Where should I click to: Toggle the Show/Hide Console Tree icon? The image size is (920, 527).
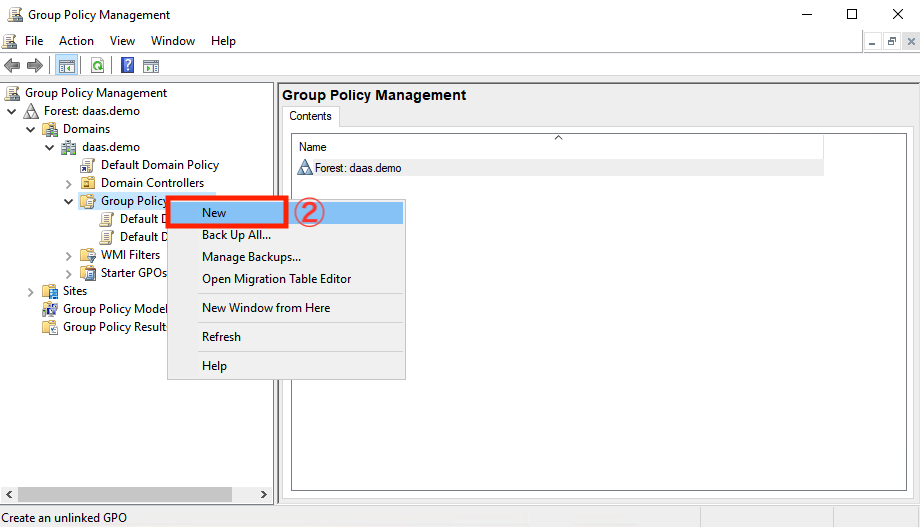(66, 66)
